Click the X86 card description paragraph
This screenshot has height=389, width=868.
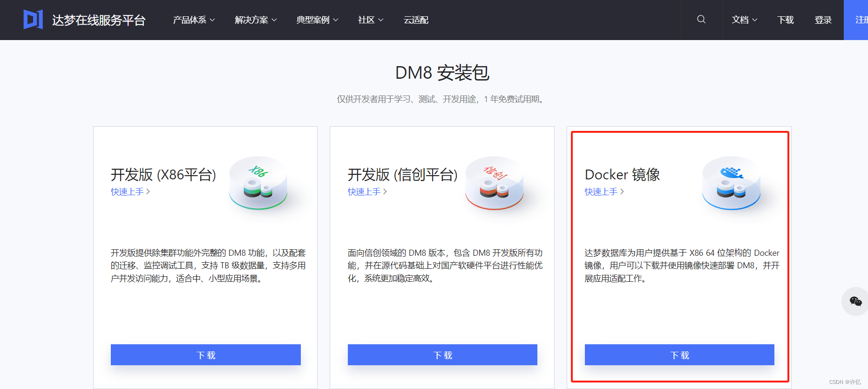coord(208,266)
